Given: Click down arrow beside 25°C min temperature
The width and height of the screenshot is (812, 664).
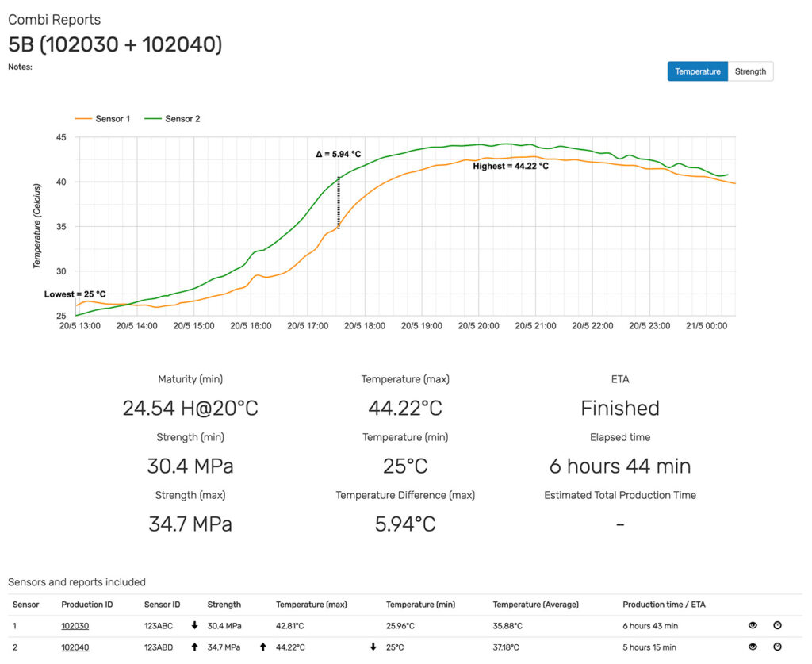Looking at the screenshot, I should pos(373,647).
